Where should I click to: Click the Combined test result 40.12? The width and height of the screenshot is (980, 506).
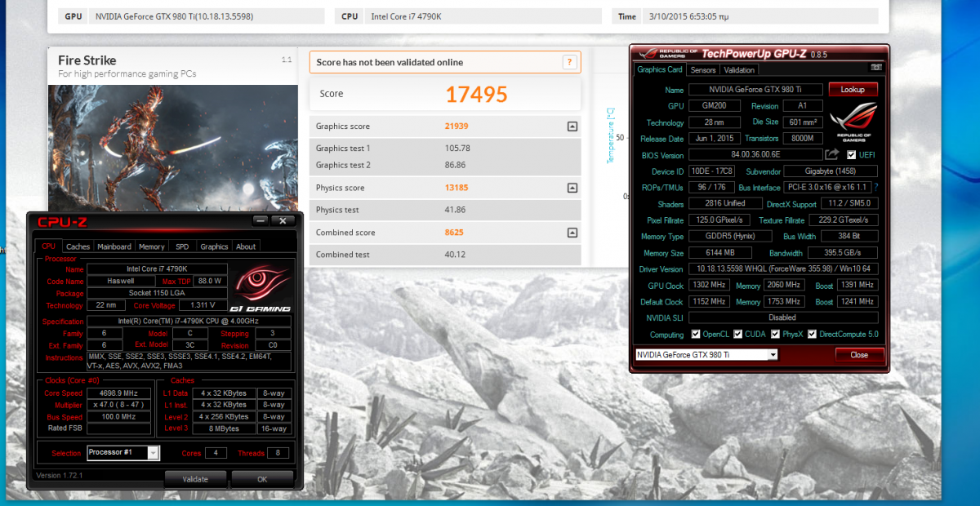[x=455, y=255]
